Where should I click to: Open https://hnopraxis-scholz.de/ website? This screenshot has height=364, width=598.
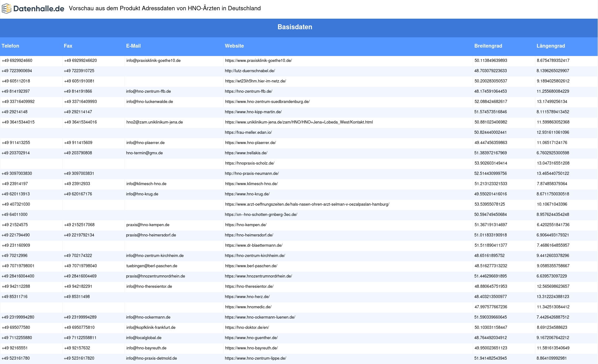point(250,163)
